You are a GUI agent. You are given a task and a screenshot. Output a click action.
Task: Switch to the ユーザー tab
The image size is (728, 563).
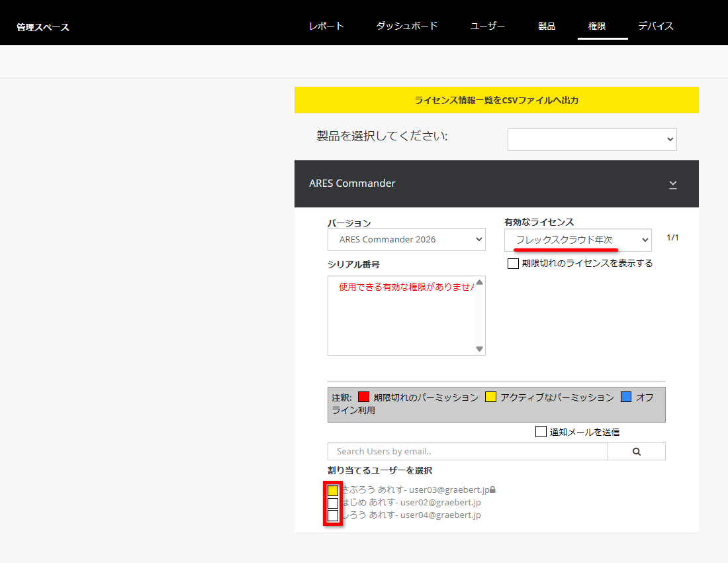(x=488, y=26)
